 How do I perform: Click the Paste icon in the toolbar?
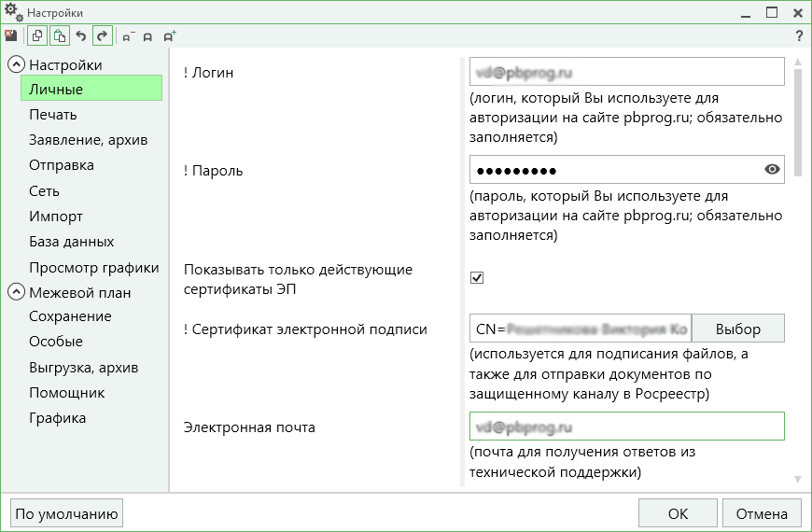[x=60, y=35]
